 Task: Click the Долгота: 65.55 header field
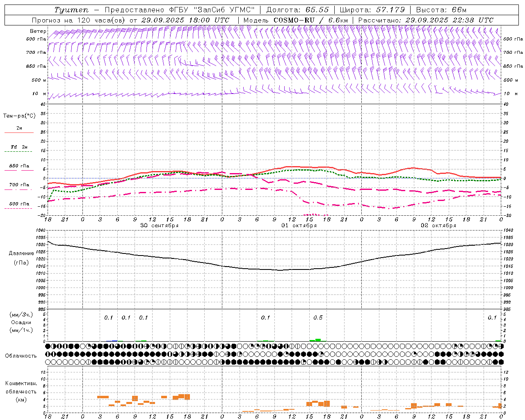click(298, 10)
